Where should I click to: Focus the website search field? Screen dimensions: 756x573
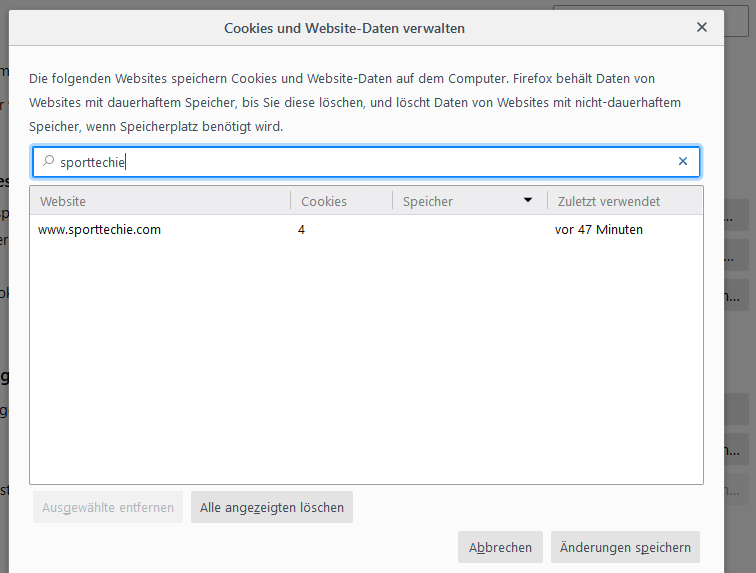(360, 161)
